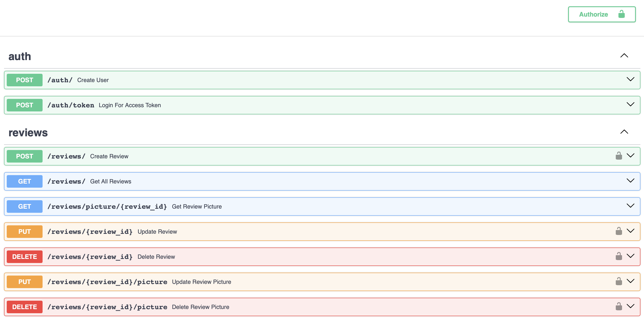Expand the Create Review endpoint arrow

(x=631, y=156)
